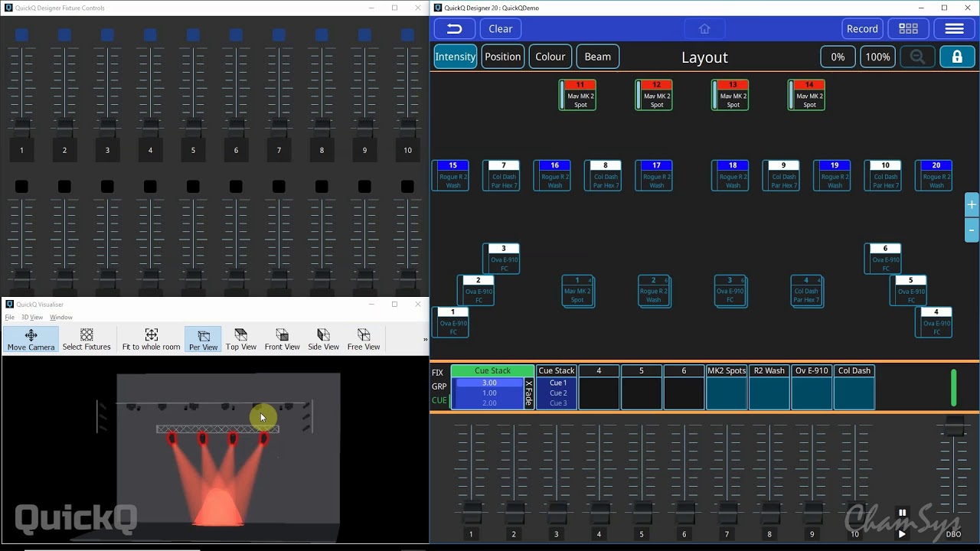Select the Position attribute tab
Image resolution: width=980 pixels, height=551 pixels.
[x=503, y=57]
